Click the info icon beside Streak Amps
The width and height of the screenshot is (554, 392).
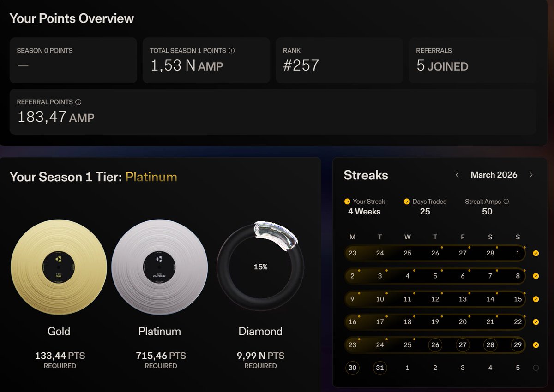click(506, 202)
